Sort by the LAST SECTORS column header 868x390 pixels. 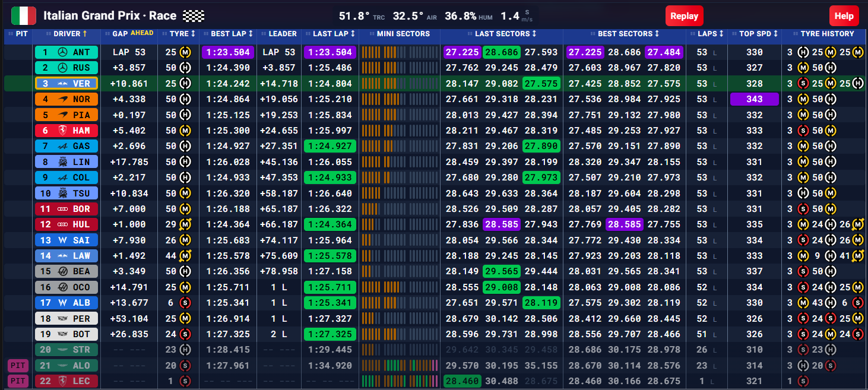(x=502, y=34)
